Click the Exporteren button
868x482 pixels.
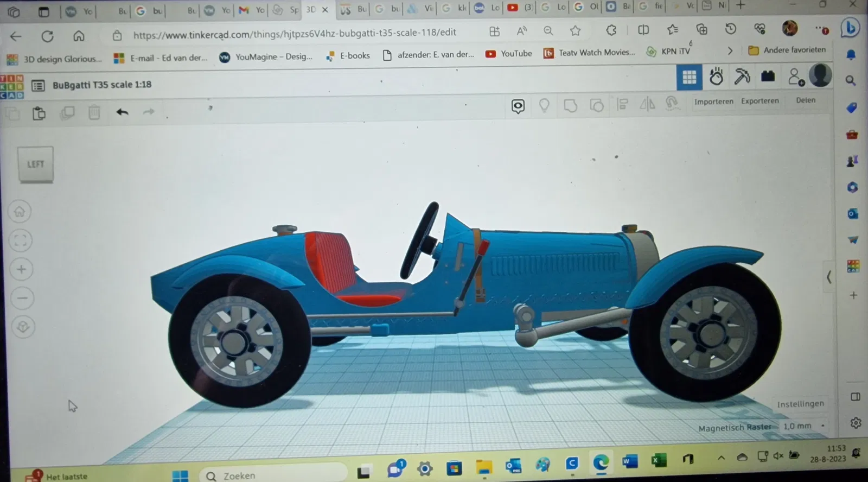(759, 101)
